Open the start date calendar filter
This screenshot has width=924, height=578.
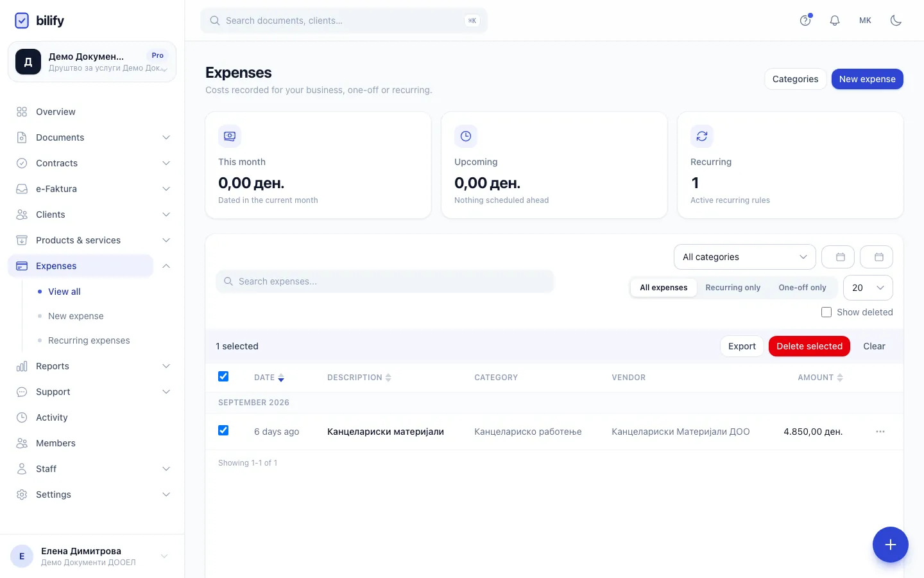838,257
